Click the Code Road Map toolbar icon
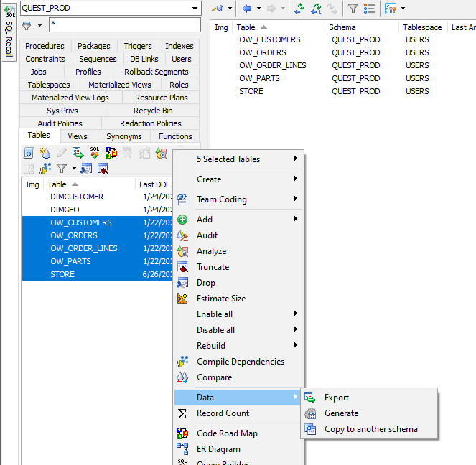 (111, 153)
